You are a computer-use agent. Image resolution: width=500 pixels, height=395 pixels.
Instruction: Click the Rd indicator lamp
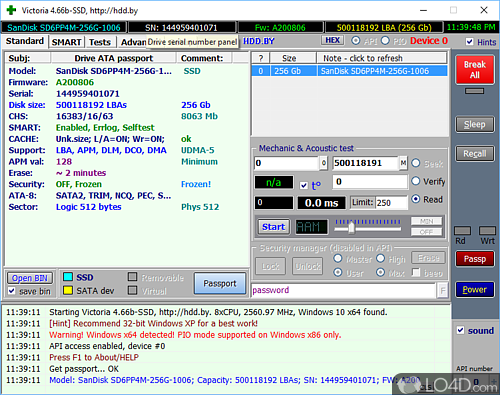(x=462, y=231)
